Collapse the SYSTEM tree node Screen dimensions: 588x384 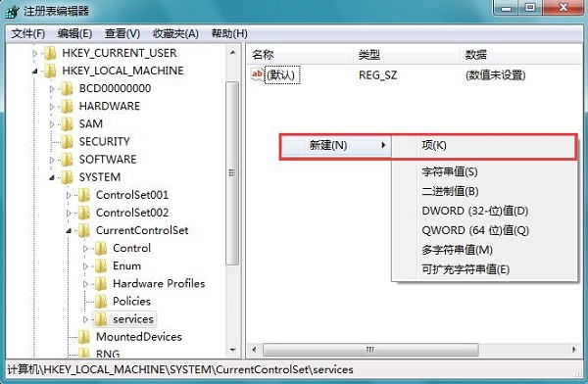click(x=52, y=177)
